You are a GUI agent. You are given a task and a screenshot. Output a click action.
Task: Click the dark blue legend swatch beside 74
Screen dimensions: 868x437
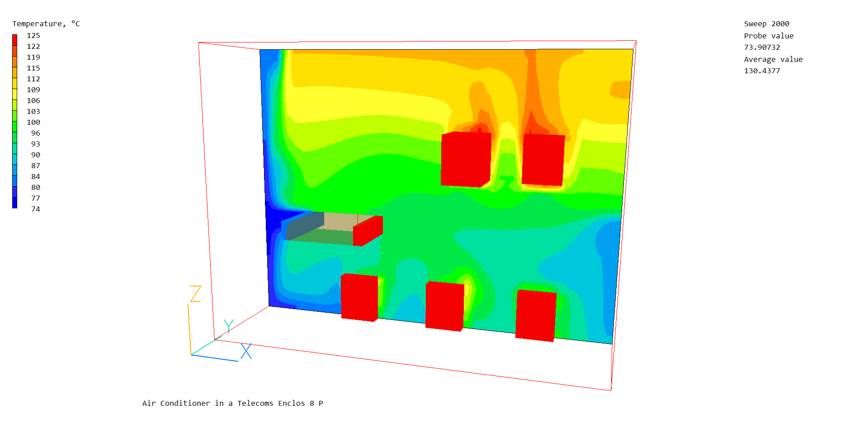(15, 203)
